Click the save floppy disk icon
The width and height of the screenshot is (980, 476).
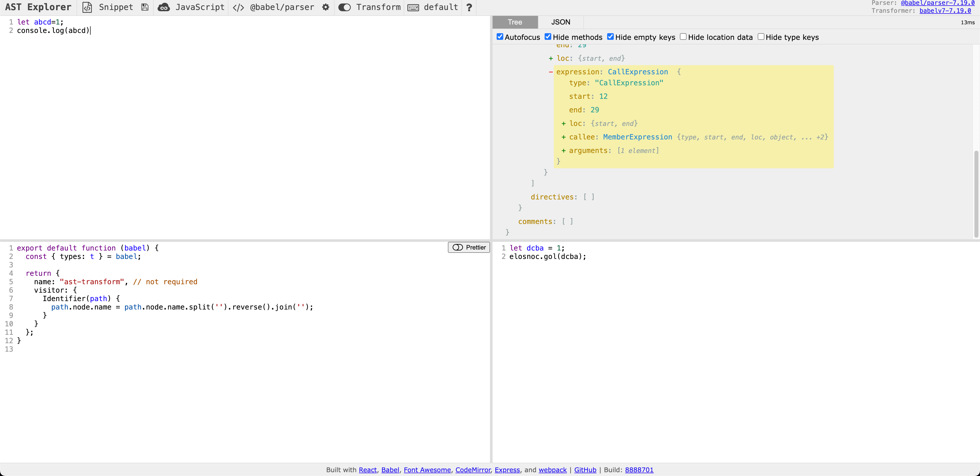144,7
